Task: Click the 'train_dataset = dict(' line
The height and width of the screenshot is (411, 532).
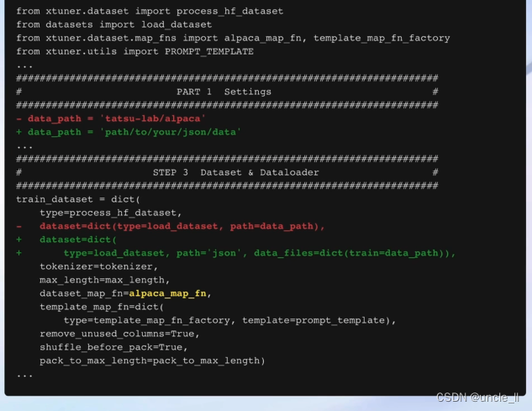Action: [x=78, y=199]
